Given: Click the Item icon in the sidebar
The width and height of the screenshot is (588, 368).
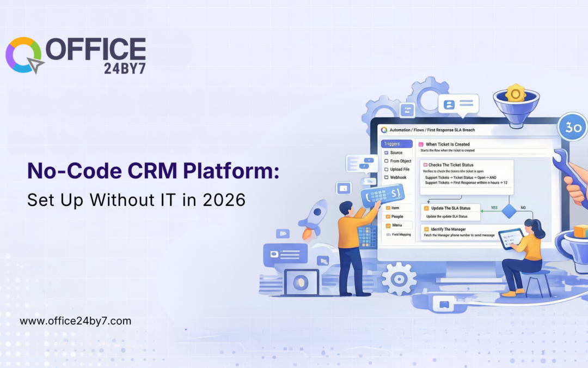Looking at the screenshot, I should (387, 208).
